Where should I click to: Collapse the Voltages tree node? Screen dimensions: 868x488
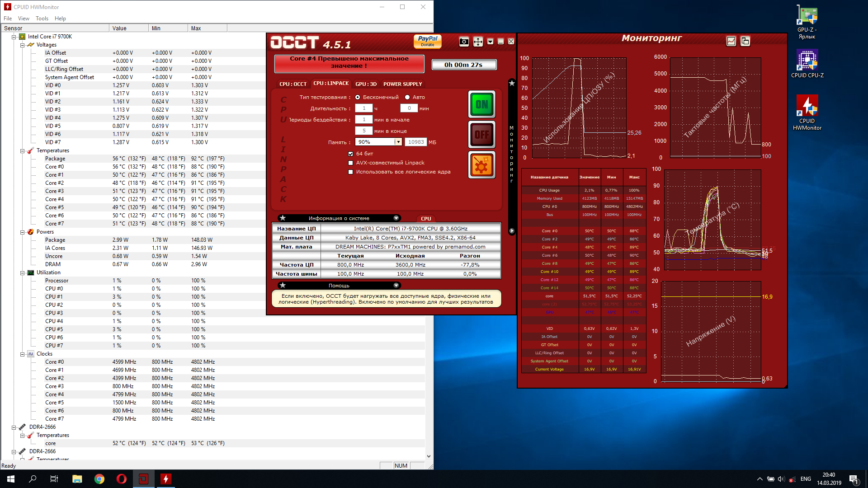[x=22, y=45]
